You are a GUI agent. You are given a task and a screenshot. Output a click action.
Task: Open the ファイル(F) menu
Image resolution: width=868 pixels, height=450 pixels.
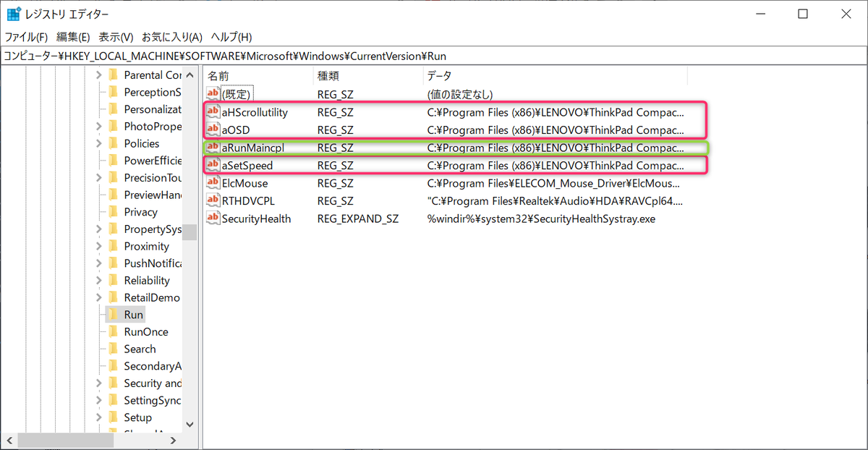point(27,37)
